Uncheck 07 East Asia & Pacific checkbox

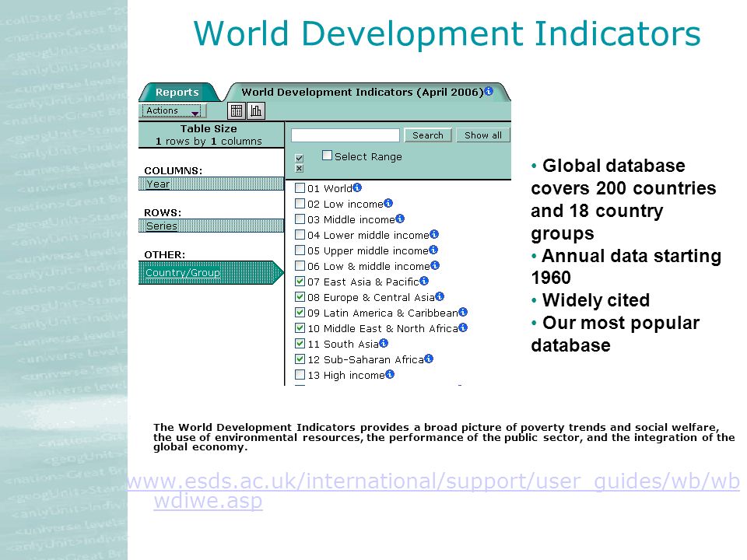(300, 282)
